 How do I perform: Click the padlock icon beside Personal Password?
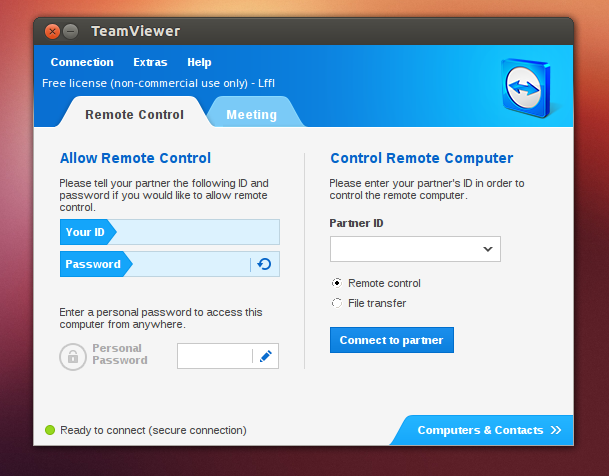pyautogui.click(x=73, y=356)
